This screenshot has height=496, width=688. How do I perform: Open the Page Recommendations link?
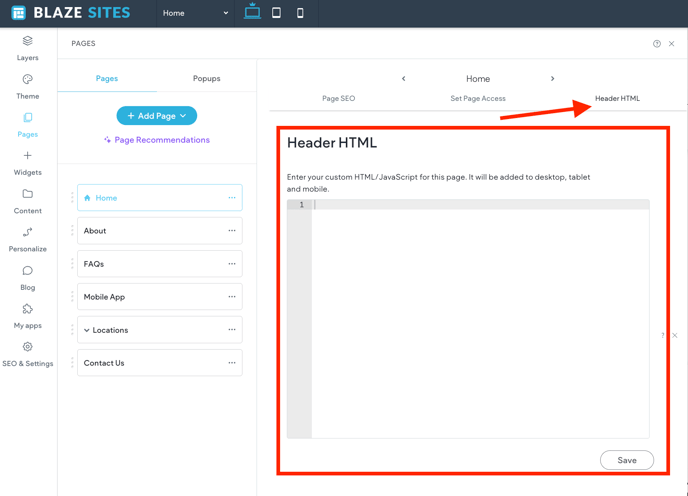click(157, 140)
